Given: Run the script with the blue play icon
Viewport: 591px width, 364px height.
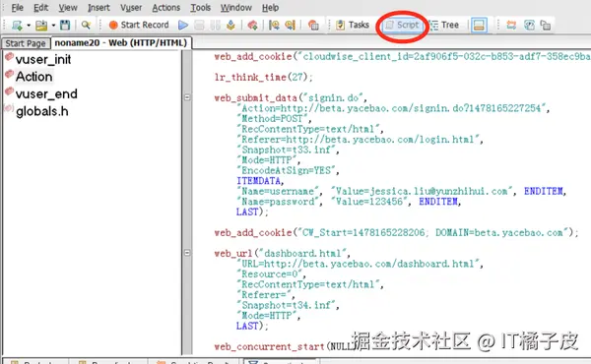Looking at the screenshot, I should (x=183, y=26).
